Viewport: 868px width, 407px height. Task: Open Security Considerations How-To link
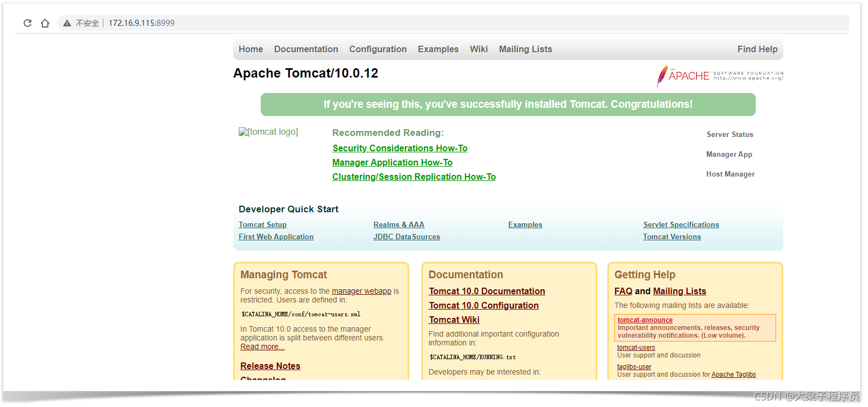coord(400,148)
